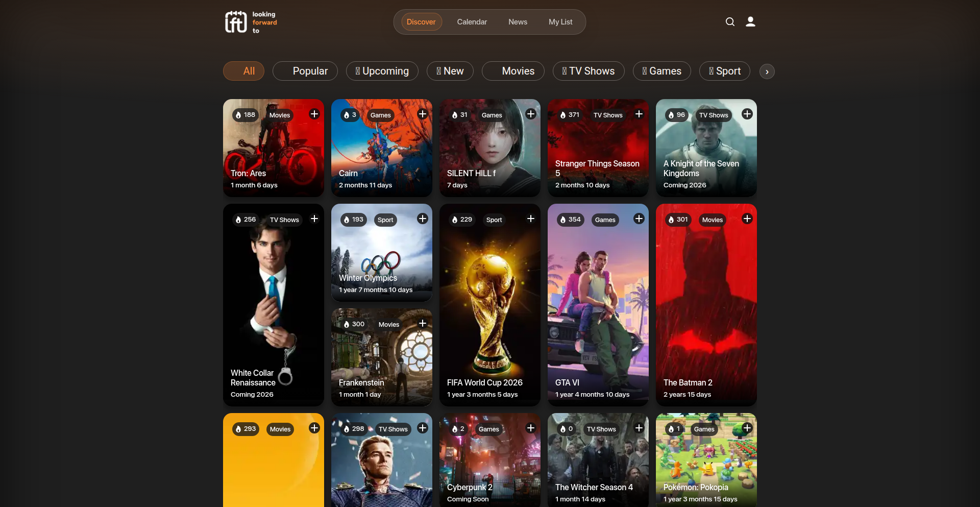Add A Knight of the Seven Kingdoms plus icon

click(747, 114)
